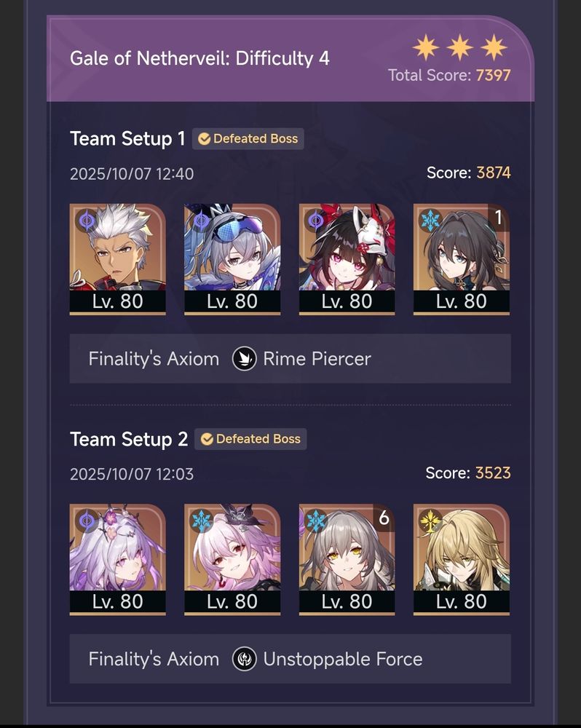
Task: Click the Unstoppable Force label
Action: [x=343, y=659]
